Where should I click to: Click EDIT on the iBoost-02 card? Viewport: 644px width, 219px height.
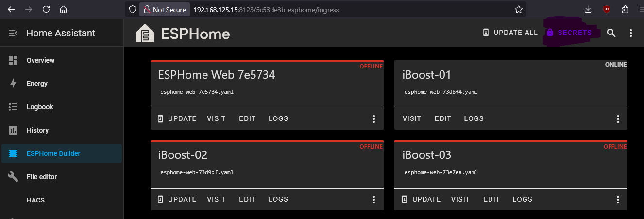click(247, 199)
